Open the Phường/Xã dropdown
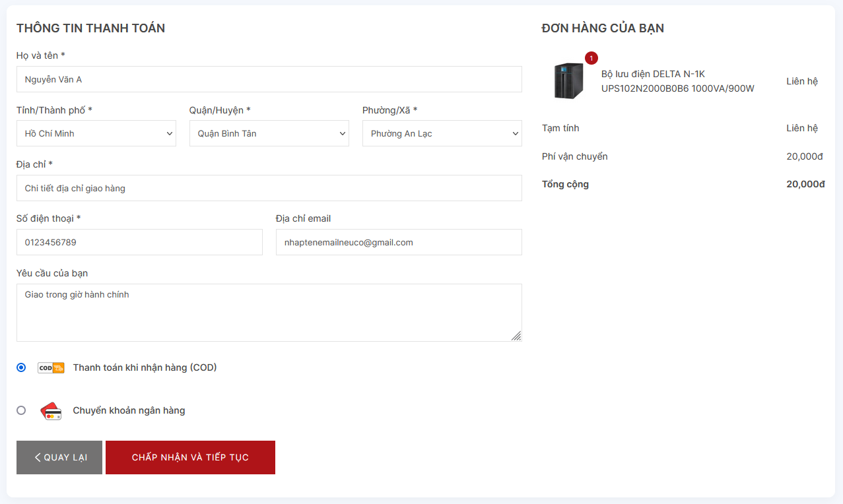The height and width of the screenshot is (504, 843). click(x=442, y=133)
